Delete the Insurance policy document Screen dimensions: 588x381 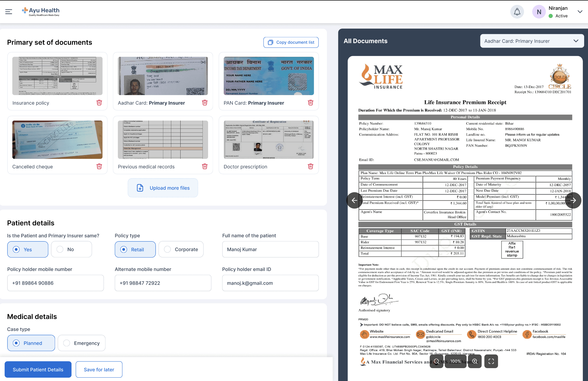point(99,103)
